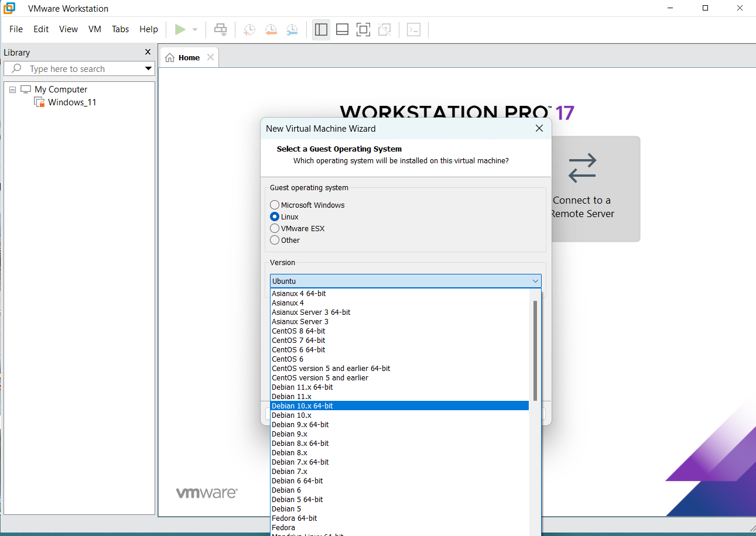Screen dimensions: 756x536
Task: Click the Library search input field
Action: [79, 68]
